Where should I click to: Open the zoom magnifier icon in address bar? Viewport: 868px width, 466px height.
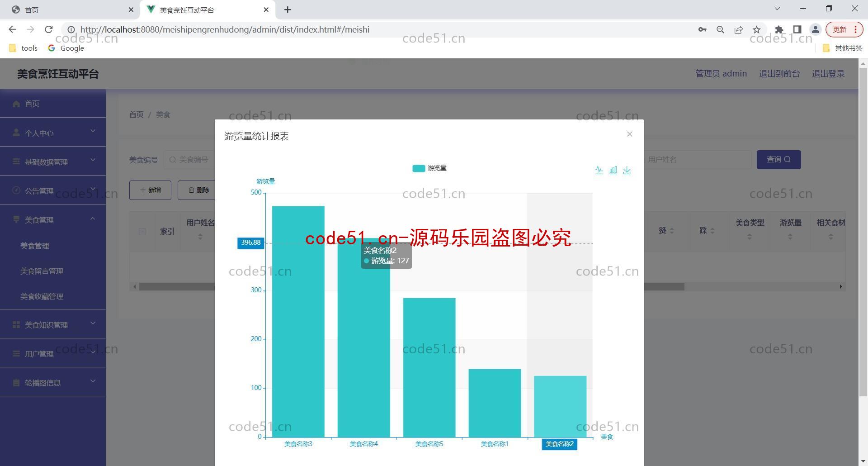pos(720,29)
